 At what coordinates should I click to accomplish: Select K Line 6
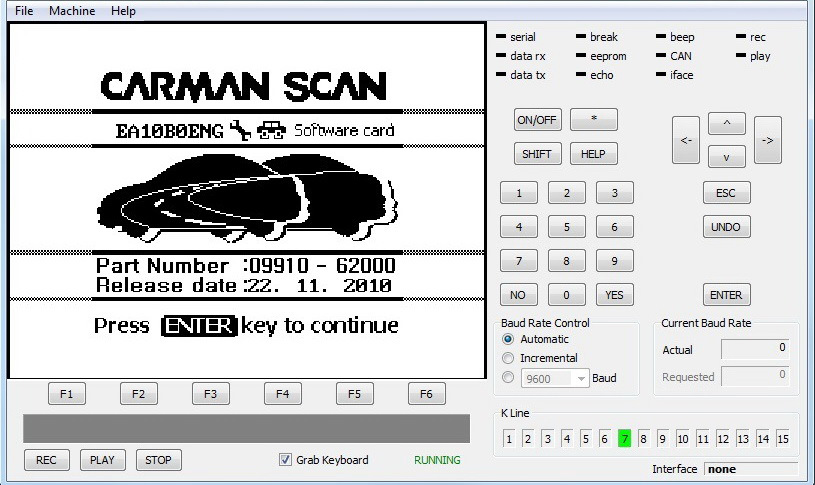[x=604, y=439]
